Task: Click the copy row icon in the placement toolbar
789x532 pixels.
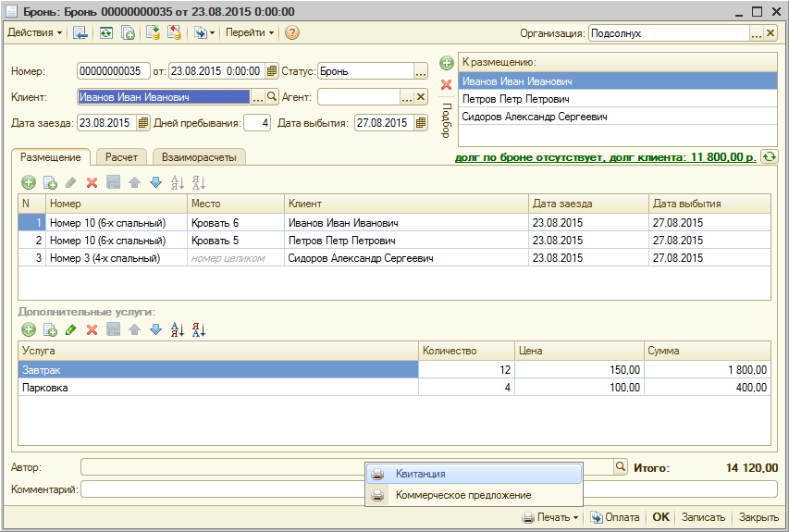Action: [x=50, y=182]
